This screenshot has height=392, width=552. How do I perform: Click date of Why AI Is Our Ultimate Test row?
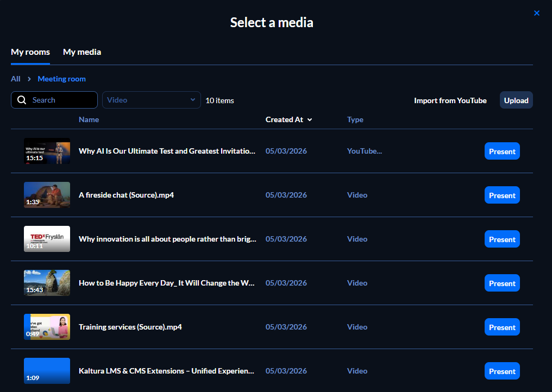(286, 151)
